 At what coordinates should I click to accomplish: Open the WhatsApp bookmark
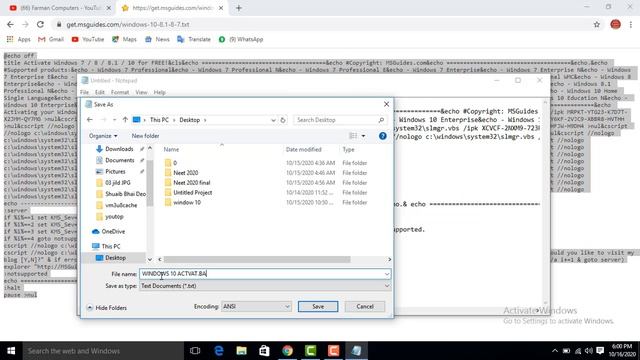[241, 40]
